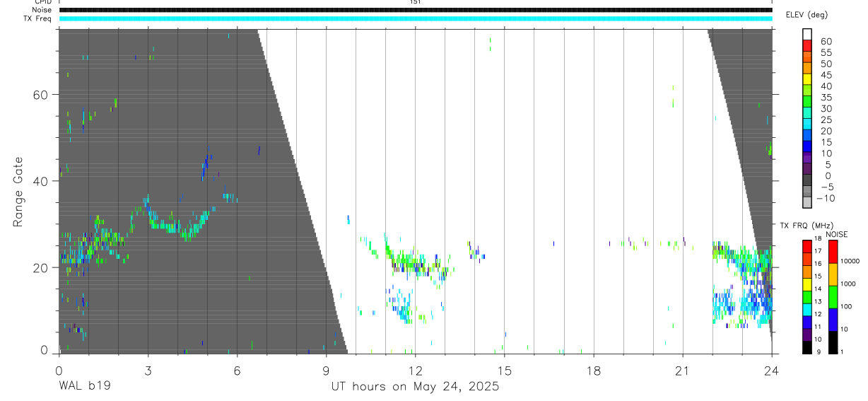Click the '40' range gate axis tick label
Image resolution: width=868 pixels, height=401 pixels.
click(x=41, y=181)
